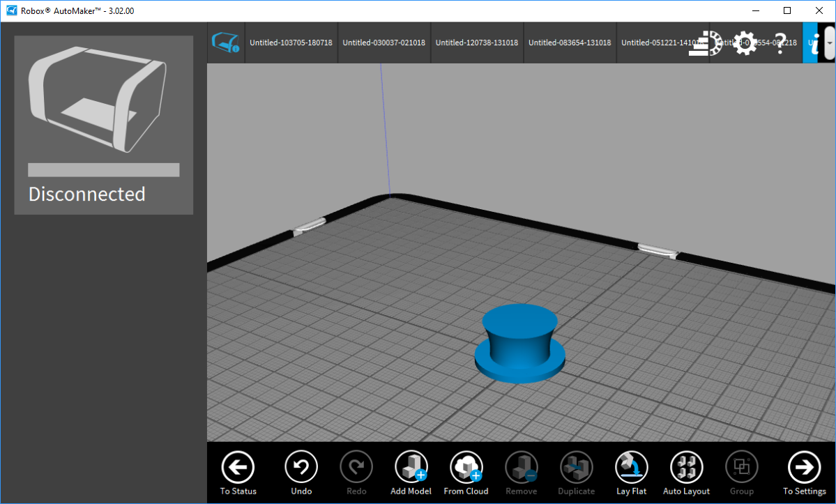The image size is (836, 504).
Task: Select the Untitled-120738-131018 project tab
Action: 476,43
